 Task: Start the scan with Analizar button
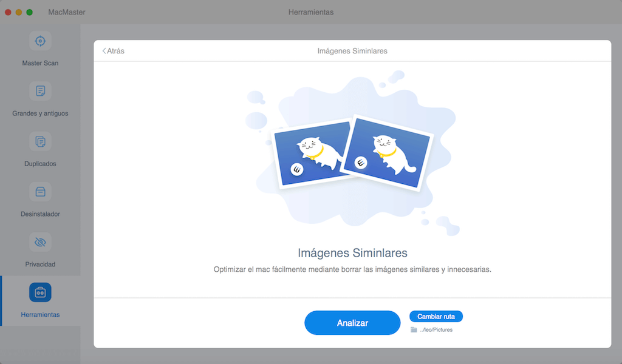pos(352,323)
